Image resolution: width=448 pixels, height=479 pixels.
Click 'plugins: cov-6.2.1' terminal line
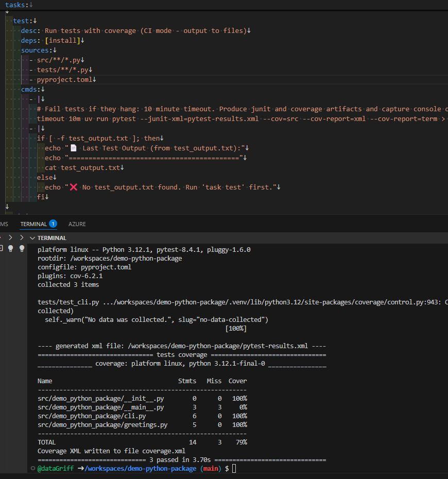click(70, 276)
